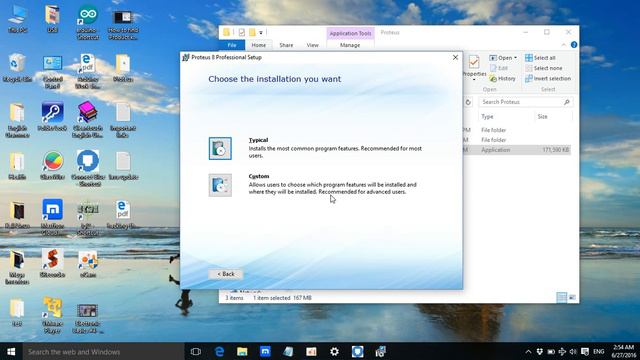Click Select none in the ribbon
The image size is (640, 360).
[x=544, y=68]
